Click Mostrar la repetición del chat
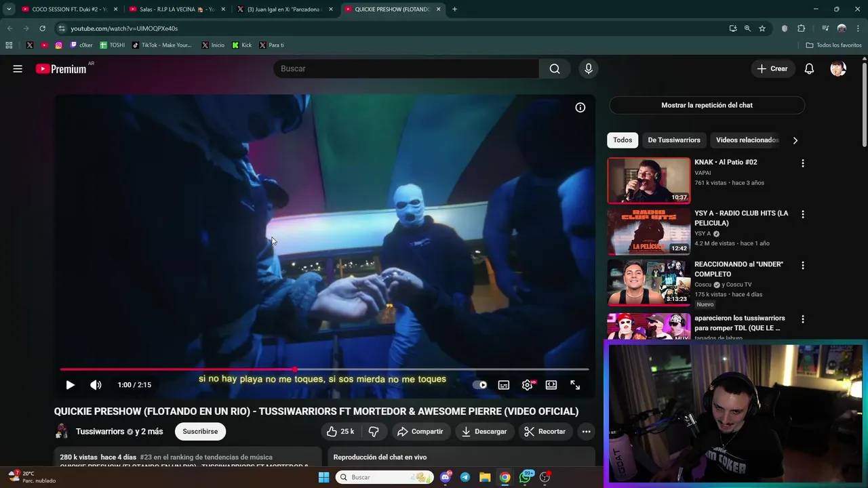This screenshot has width=868, height=488. 707,105
